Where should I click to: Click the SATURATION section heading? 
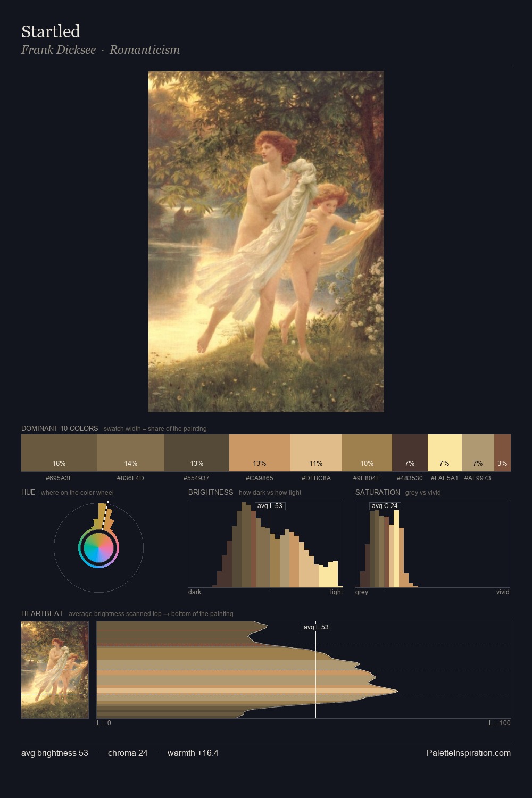pyautogui.click(x=378, y=492)
